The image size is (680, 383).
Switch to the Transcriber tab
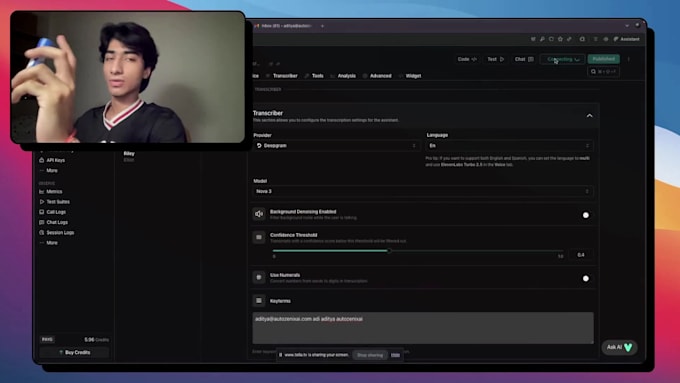pyautogui.click(x=282, y=76)
